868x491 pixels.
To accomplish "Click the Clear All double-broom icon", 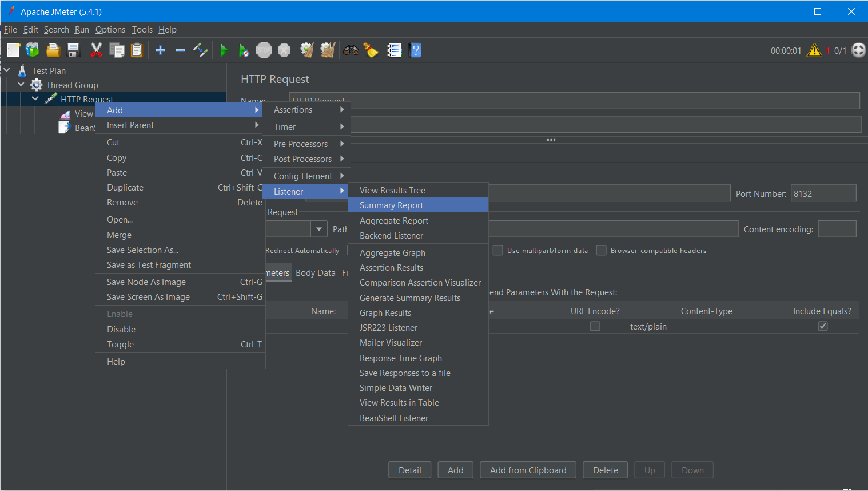I will pyautogui.click(x=328, y=50).
